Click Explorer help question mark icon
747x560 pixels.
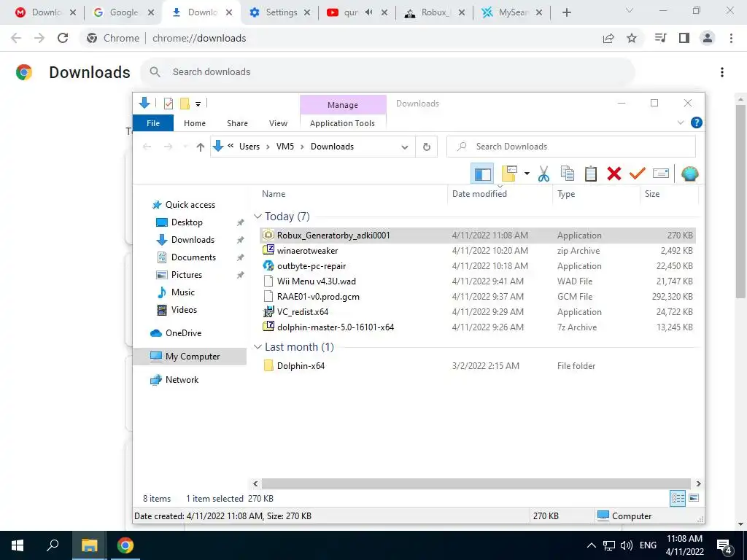[696, 122]
